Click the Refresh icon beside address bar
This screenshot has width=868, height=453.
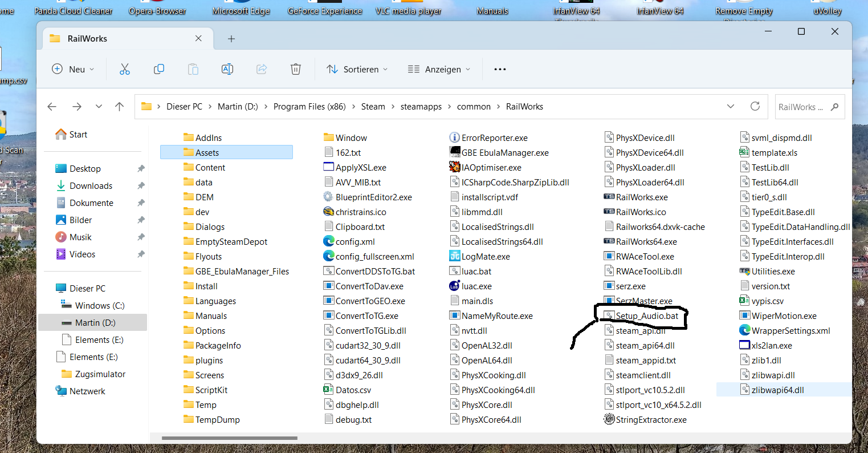[x=755, y=107]
